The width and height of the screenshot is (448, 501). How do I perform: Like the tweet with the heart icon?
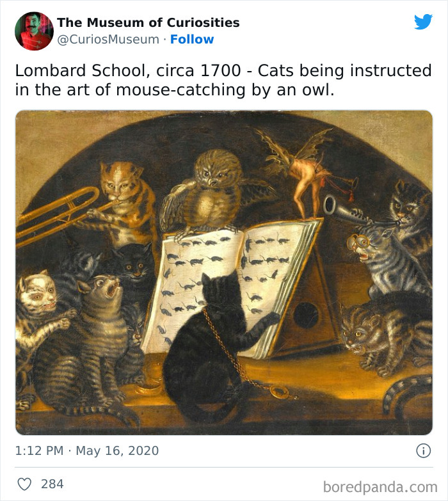(x=24, y=484)
